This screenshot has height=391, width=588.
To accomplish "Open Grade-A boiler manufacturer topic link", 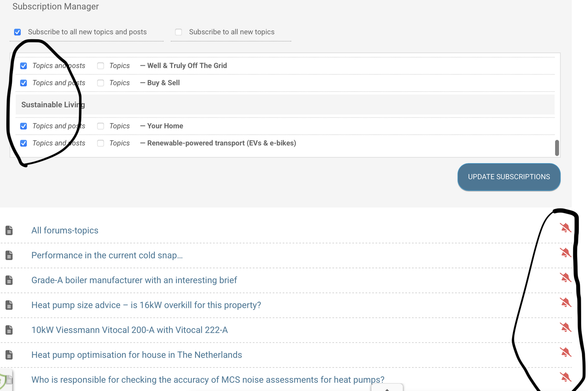I will coord(134,280).
